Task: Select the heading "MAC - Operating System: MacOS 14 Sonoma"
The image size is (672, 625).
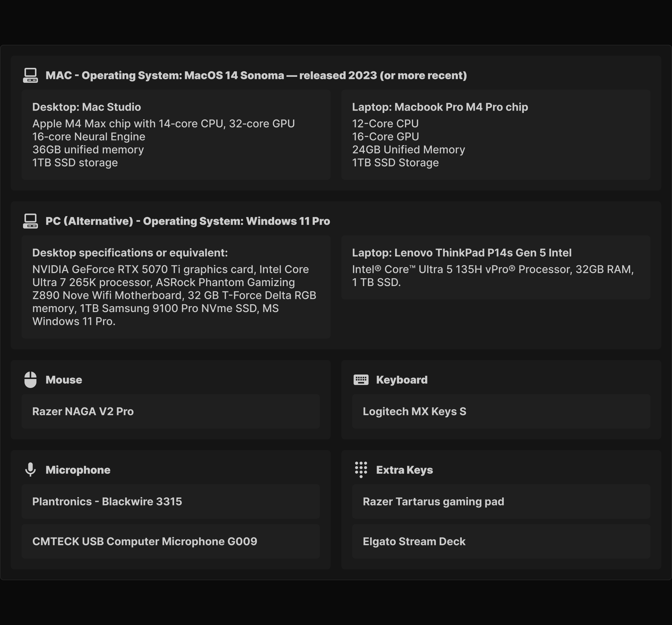Action: pos(256,75)
